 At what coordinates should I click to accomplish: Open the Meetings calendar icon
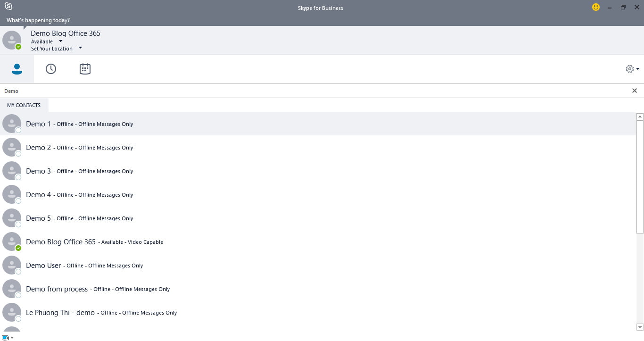(x=85, y=69)
